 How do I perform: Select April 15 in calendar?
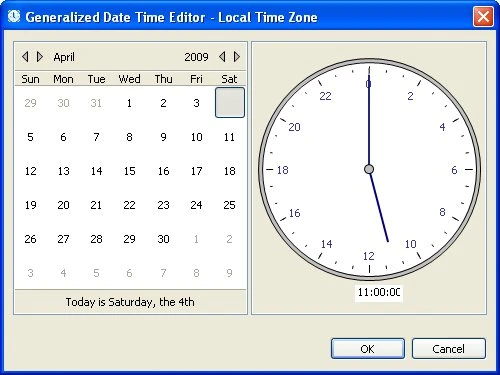129,171
